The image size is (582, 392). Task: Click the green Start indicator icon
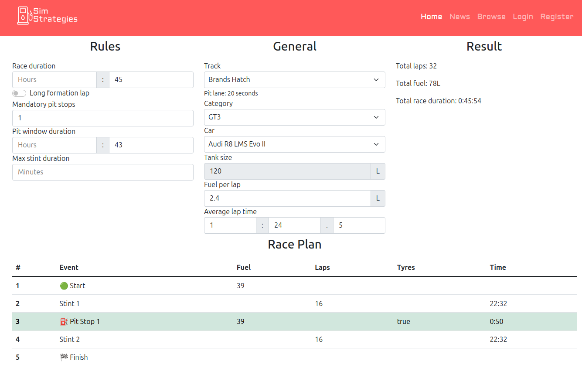click(65, 286)
